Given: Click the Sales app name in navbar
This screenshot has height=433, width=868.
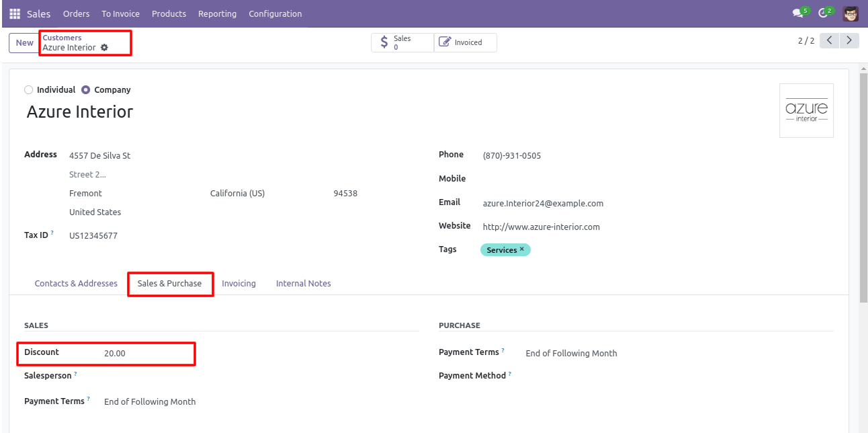Looking at the screenshot, I should click(x=39, y=13).
